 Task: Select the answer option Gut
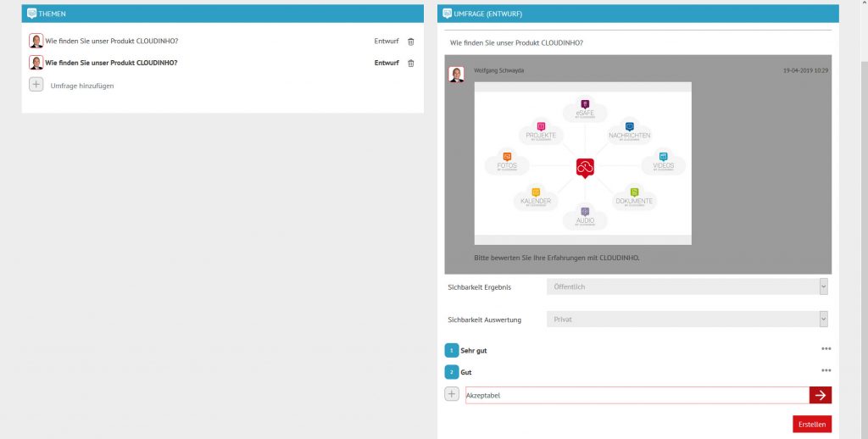(x=466, y=372)
